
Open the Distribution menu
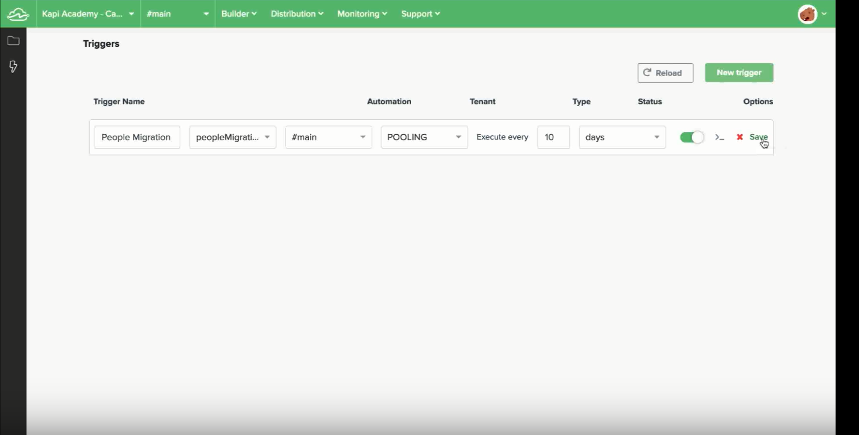297,14
